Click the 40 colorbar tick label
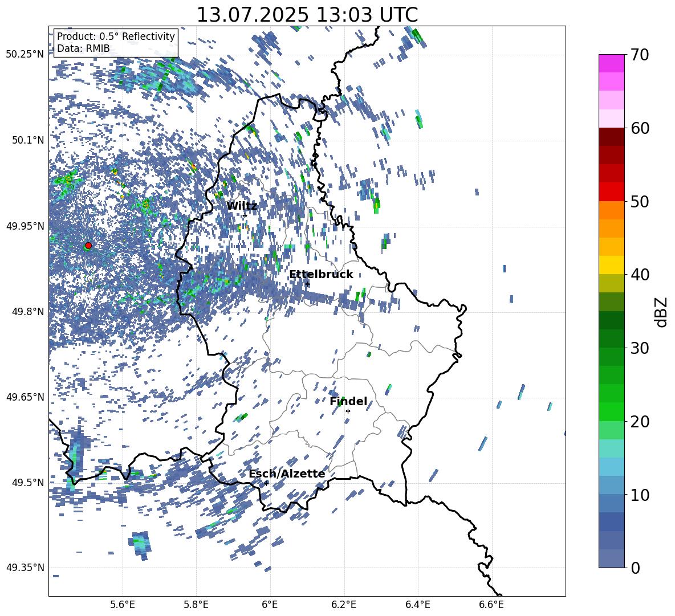The width and height of the screenshot is (675, 616). point(639,275)
